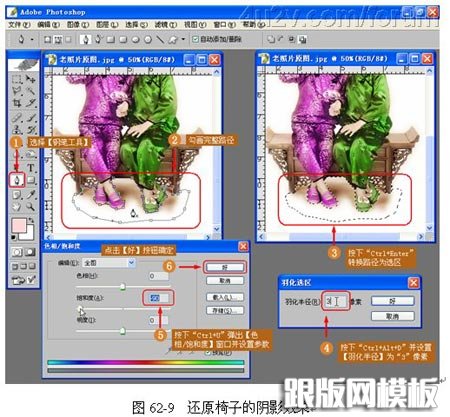Click 好 in the Hue/Saturation dialog
450x417 pixels.
coord(225,267)
